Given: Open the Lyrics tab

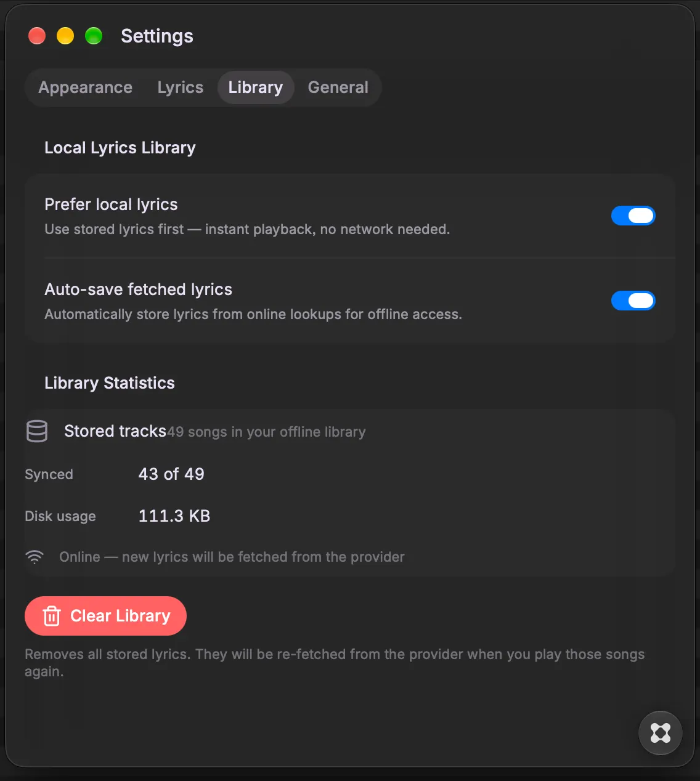Looking at the screenshot, I should [x=181, y=87].
